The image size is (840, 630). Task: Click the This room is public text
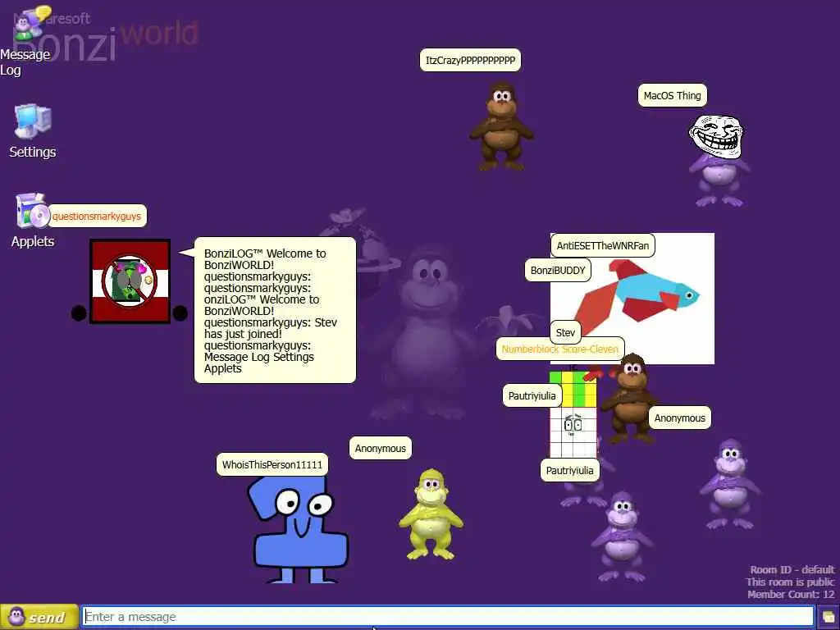tap(790, 582)
